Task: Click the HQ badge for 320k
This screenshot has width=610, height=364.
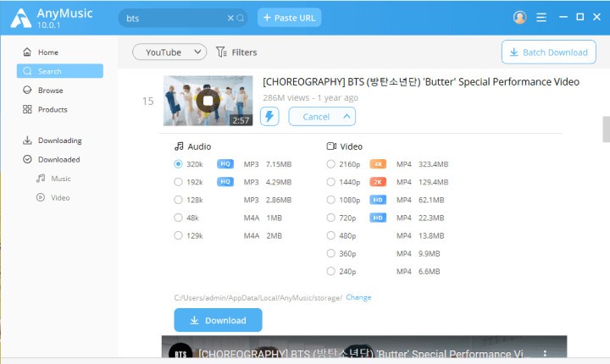Action: coord(225,164)
